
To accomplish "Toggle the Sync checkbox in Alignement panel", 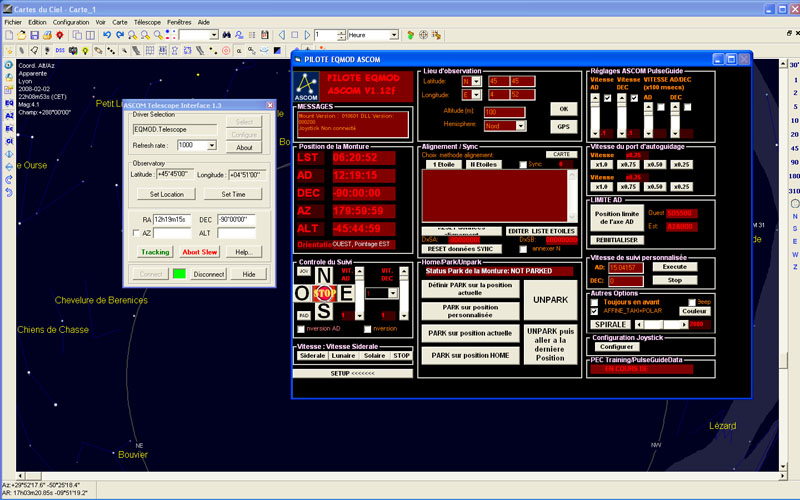I will click(523, 164).
